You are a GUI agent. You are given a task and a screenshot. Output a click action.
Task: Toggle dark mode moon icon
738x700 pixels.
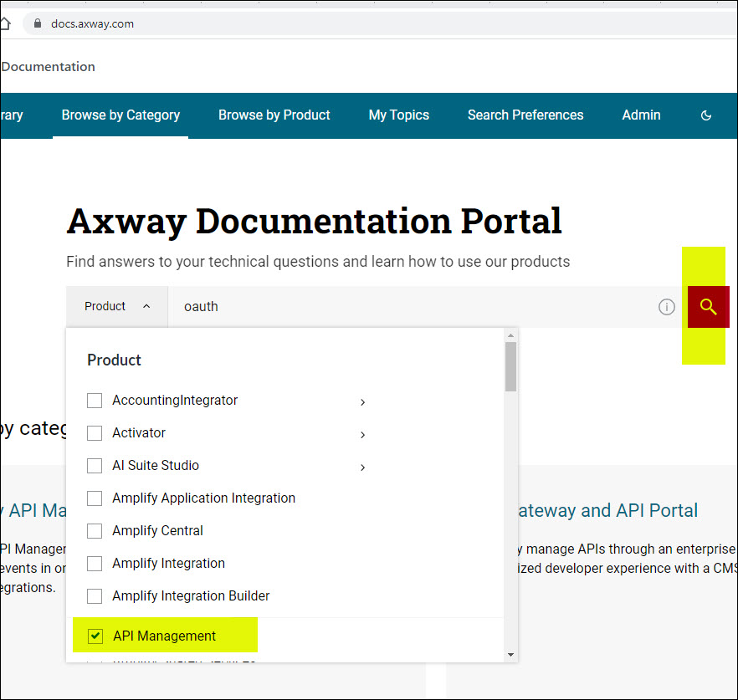(705, 115)
